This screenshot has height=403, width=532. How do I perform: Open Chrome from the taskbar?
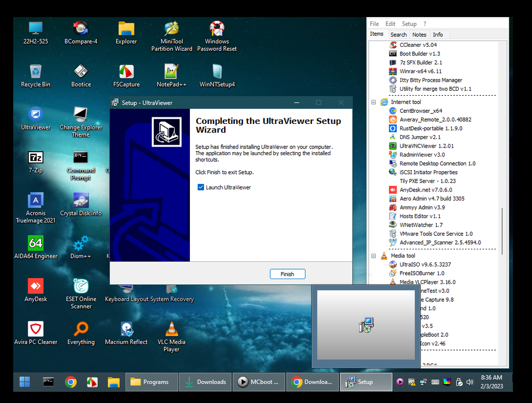tap(71, 382)
